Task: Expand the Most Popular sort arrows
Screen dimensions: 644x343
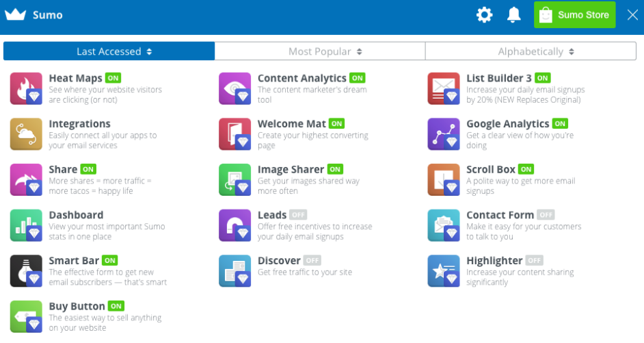Action: pos(360,52)
